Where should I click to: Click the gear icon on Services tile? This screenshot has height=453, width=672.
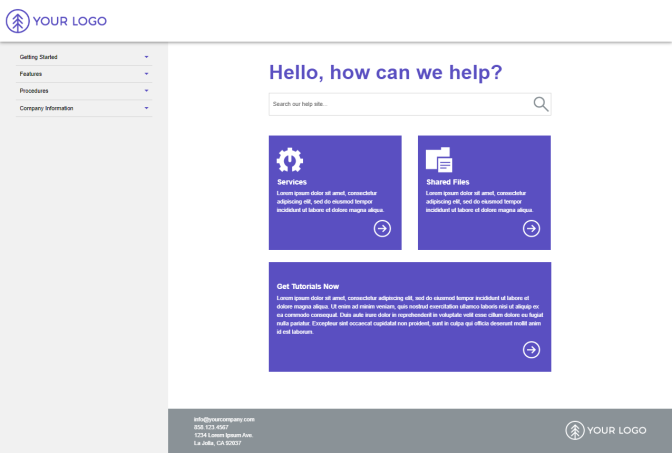pos(290,160)
